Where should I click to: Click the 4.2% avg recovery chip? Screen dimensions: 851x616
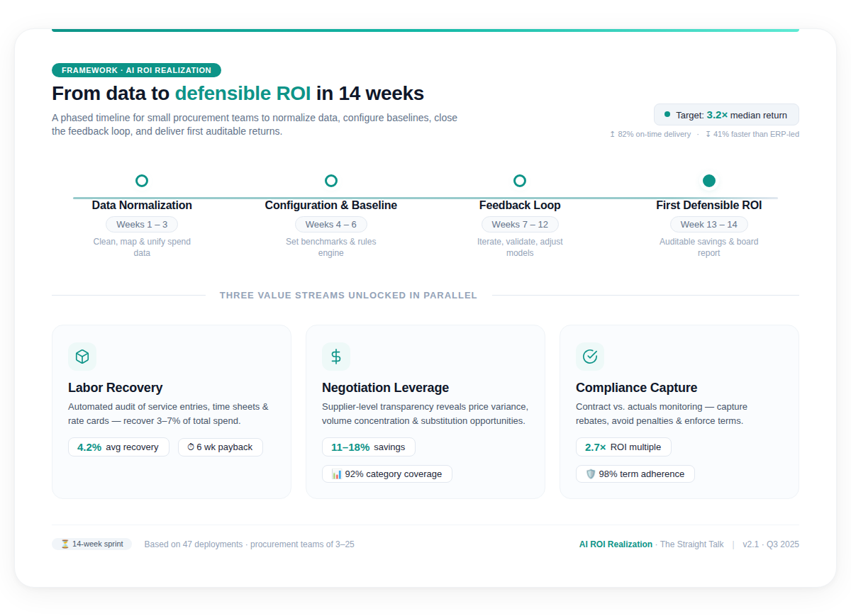(118, 447)
